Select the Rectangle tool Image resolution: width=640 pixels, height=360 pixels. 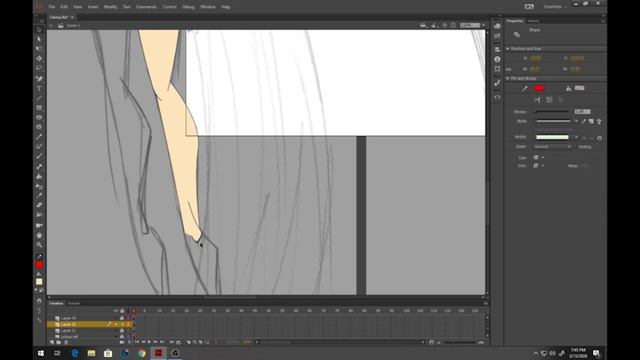[x=39, y=108]
